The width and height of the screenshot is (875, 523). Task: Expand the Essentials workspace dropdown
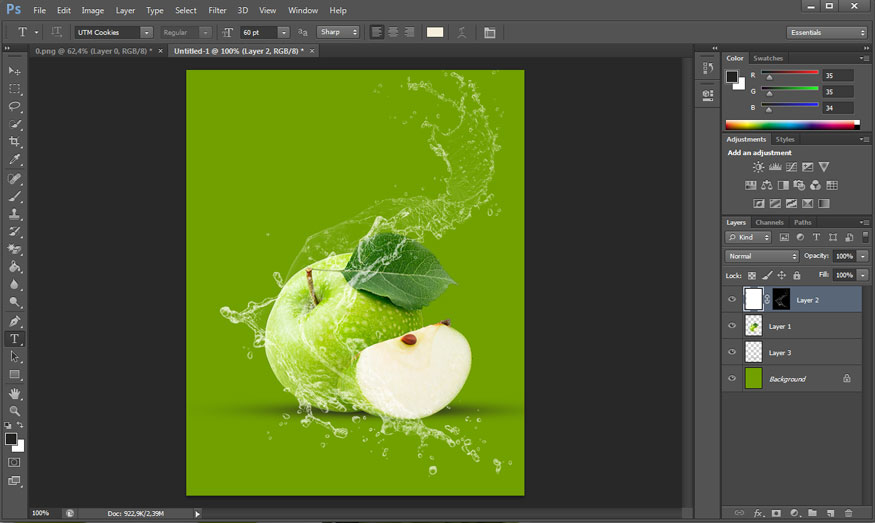pyautogui.click(x=826, y=32)
